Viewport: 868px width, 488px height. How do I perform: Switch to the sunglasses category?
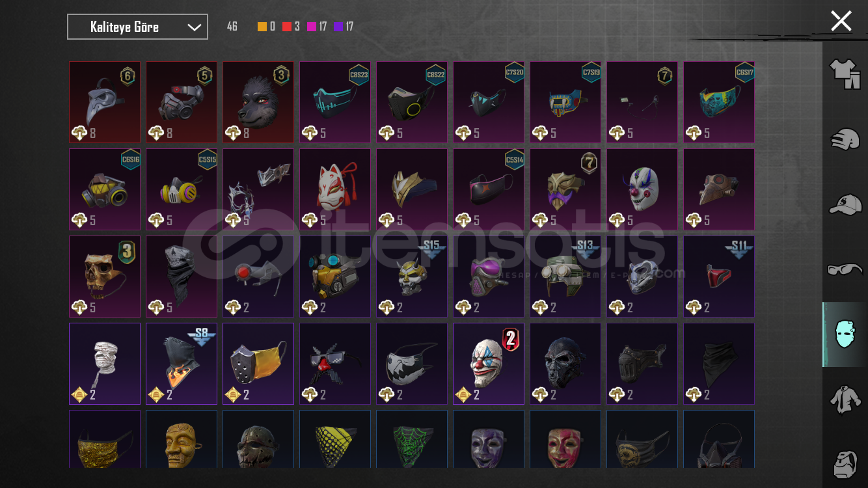845,269
